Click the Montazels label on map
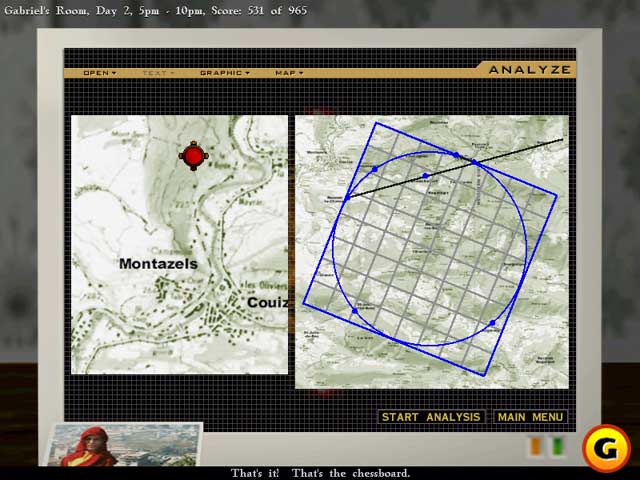Screen dimensions: 640x480 pos(158,264)
